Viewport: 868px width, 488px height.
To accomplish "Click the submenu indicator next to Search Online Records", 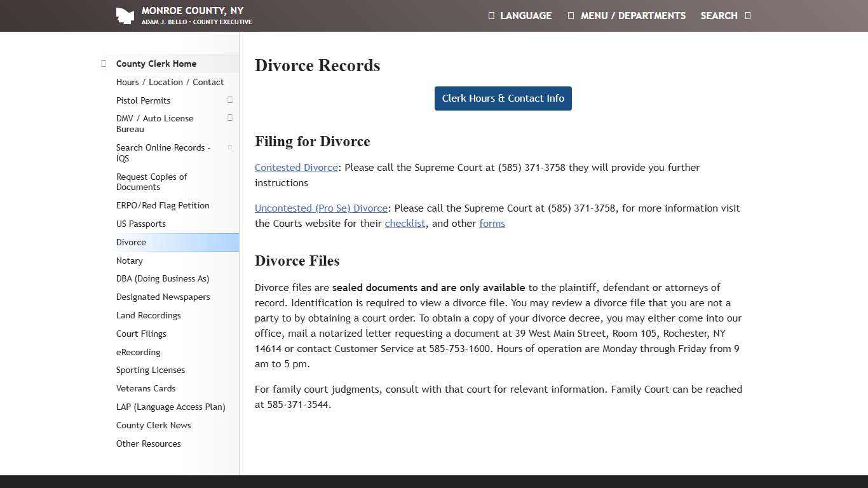I will coord(230,147).
